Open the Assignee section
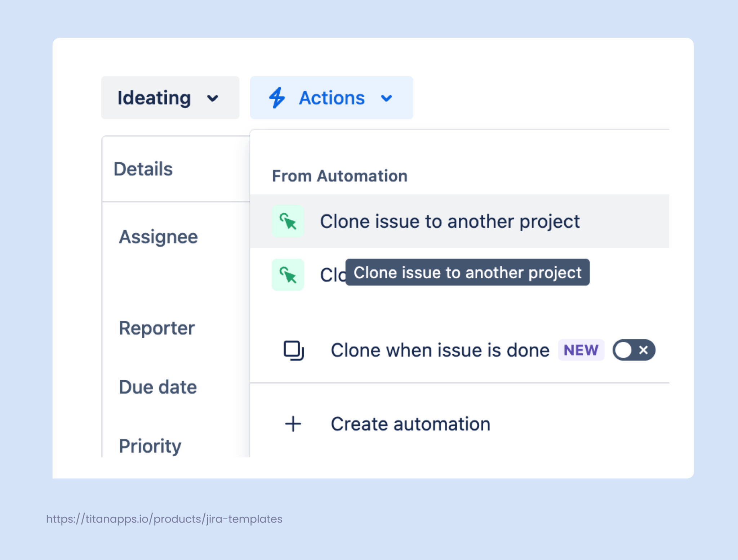The height and width of the screenshot is (560, 738). (159, 237)
